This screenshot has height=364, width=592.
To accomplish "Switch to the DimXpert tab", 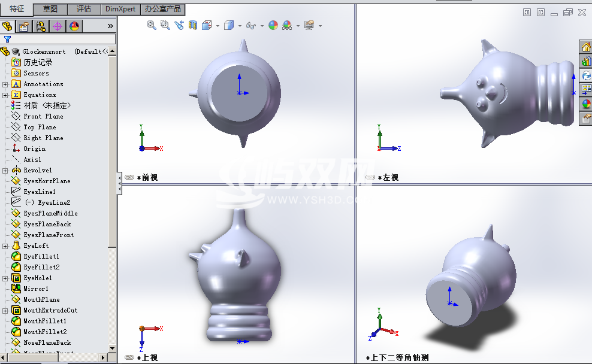I will point(120,9).
